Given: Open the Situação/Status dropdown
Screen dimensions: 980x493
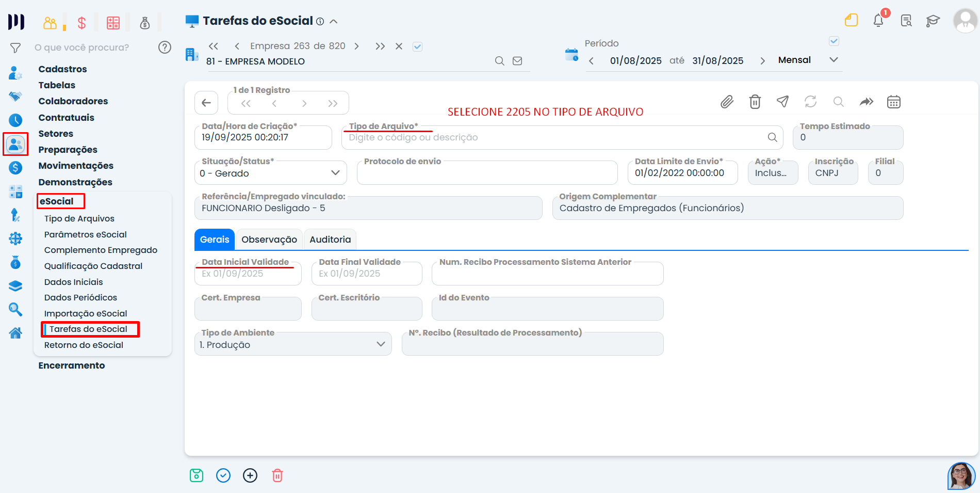Looking at the screenshot, I should [271, 173].
